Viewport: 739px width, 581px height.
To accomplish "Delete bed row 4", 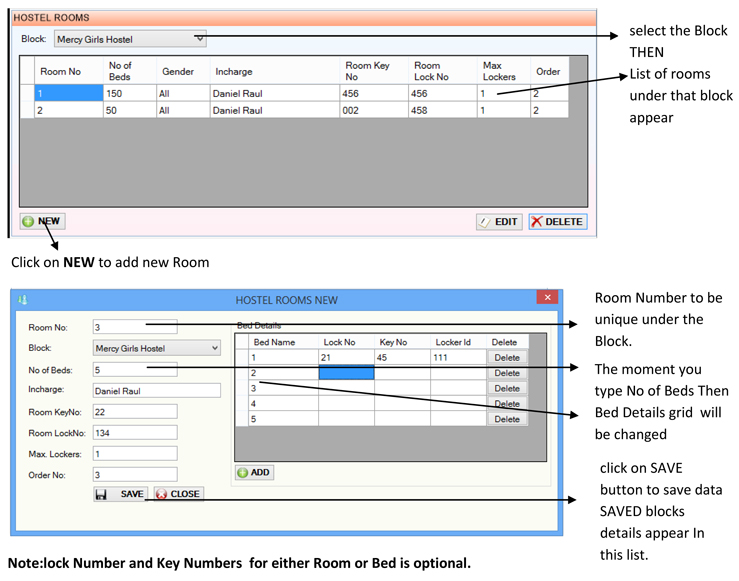I will [x=507, y=403].
